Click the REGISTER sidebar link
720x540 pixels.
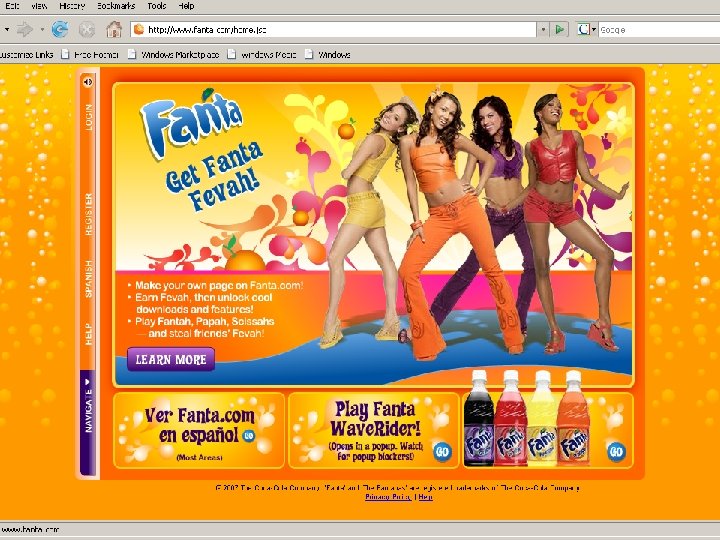coord(88,214)
